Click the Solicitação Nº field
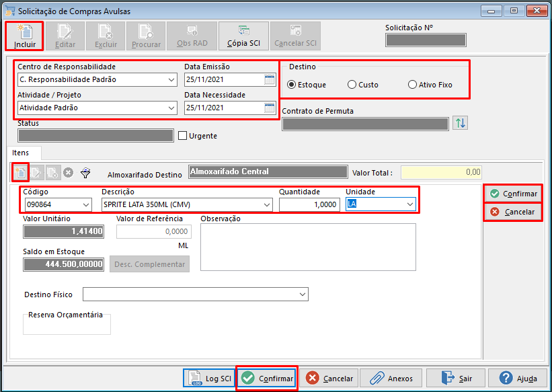This screenshot has width=552, height=392. (x=426, y=40)
